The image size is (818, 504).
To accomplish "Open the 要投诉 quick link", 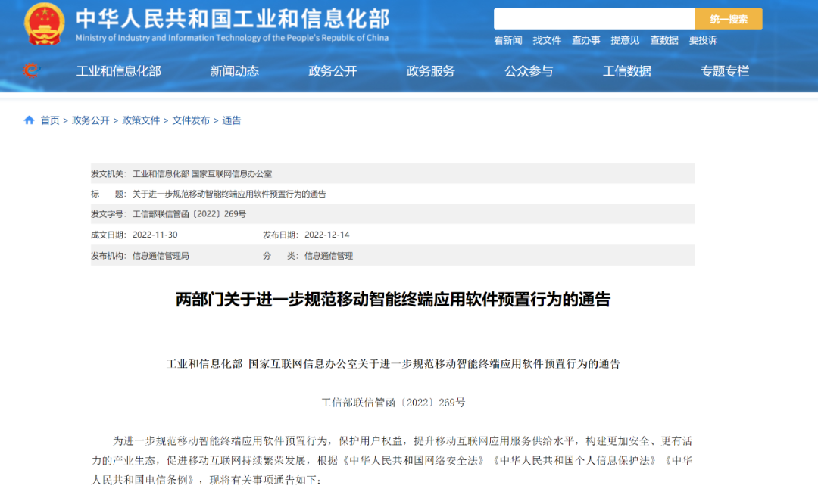I will click(x=703, y=40).
